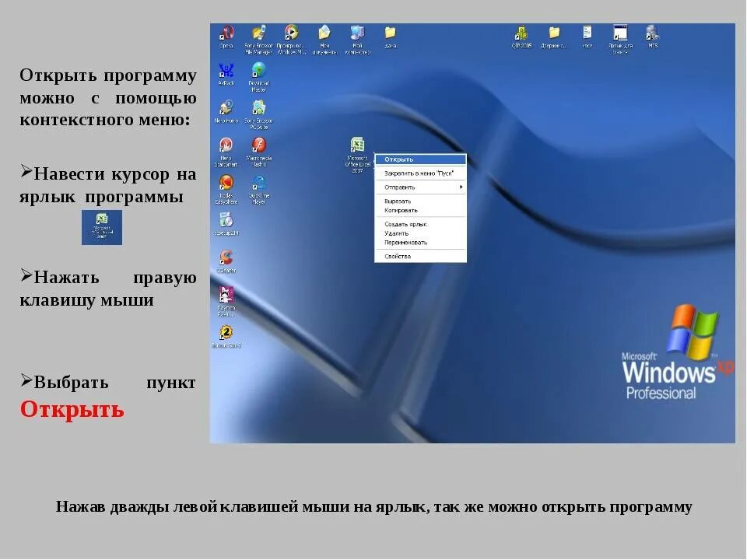Click the Excel shortcut thumbnail in slide text
Image resolution: width=747 pixels, height=560 pixels.
[102, 228]
